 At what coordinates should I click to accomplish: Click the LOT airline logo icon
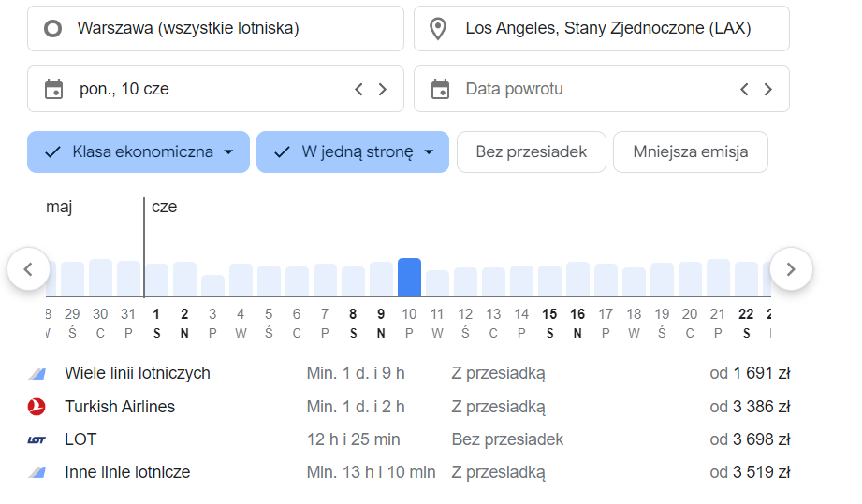(37, 439)
